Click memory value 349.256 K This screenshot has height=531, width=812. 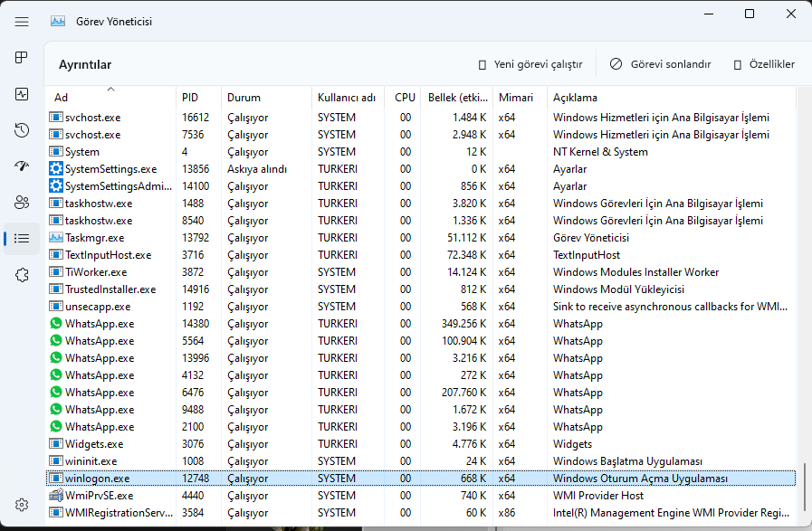[x=464, y=324]
